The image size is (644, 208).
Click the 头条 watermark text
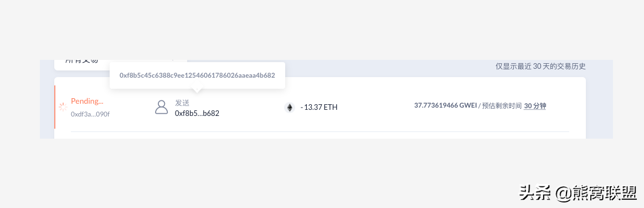tap(535, 192)
